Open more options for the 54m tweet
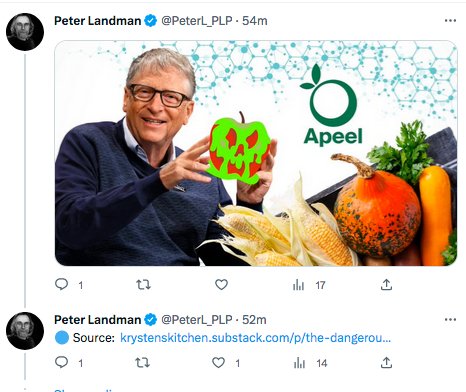 click(x=450, y=21)
